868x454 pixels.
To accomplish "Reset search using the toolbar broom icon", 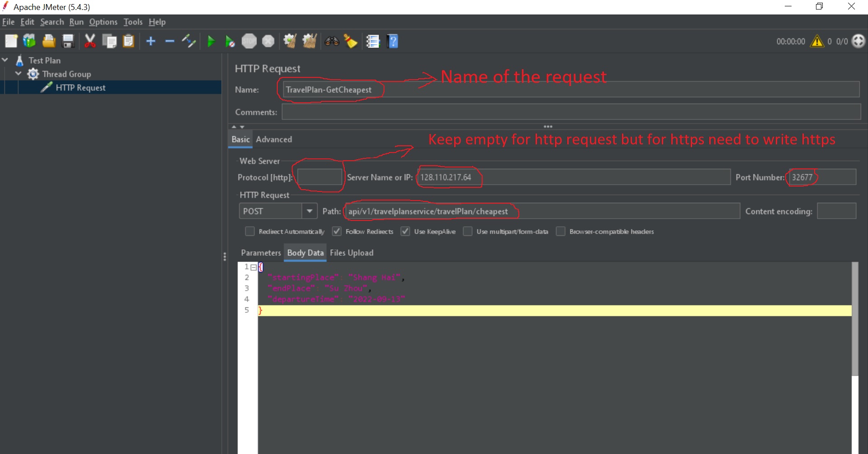I will (351, 41).
